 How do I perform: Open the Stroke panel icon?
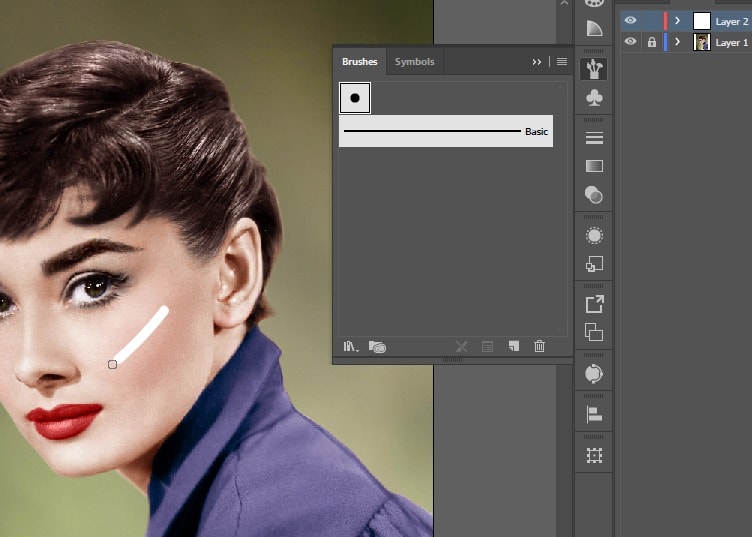tap(594, 138)
